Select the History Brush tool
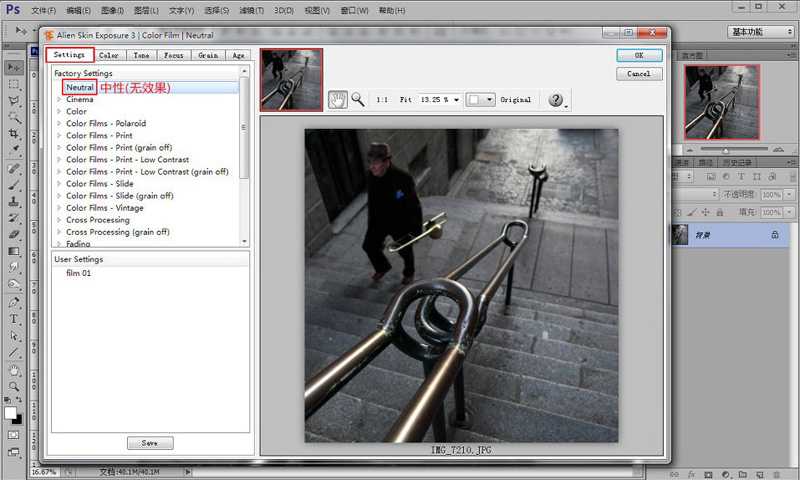The width and height of the screenshot is (800, 480). pyautogui.click(x=14, y=218)
